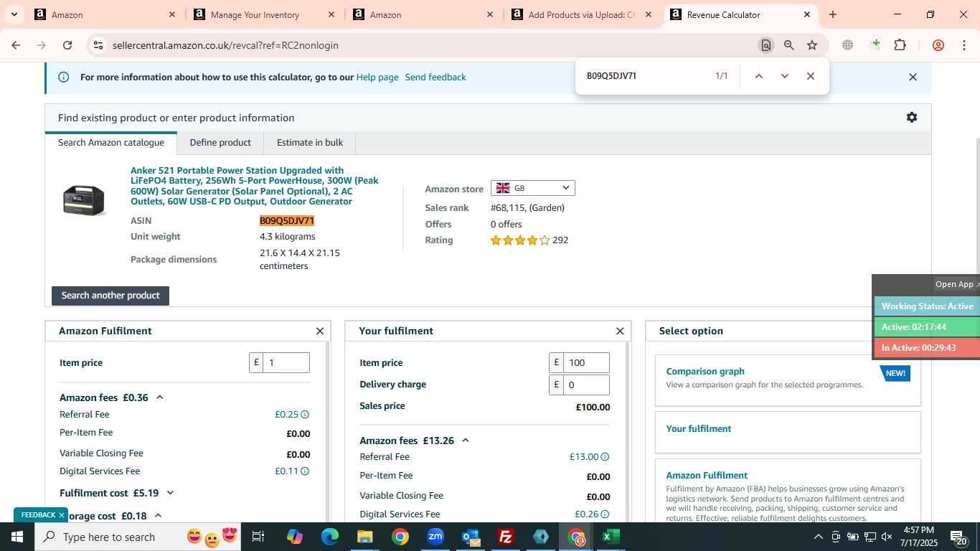The height and width of the screenshot is (551, 980).
Task: Open the Chrome three-dot menu
Action: 963,45
